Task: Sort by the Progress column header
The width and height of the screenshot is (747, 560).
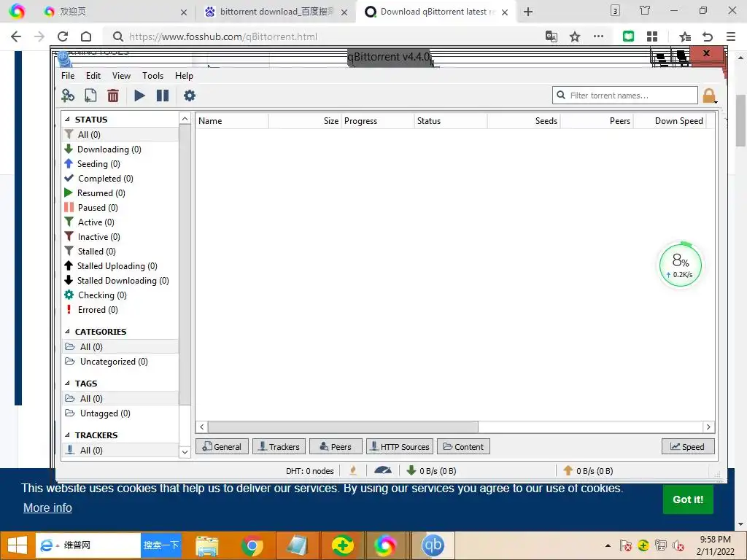Action: (x=377, y=121)
